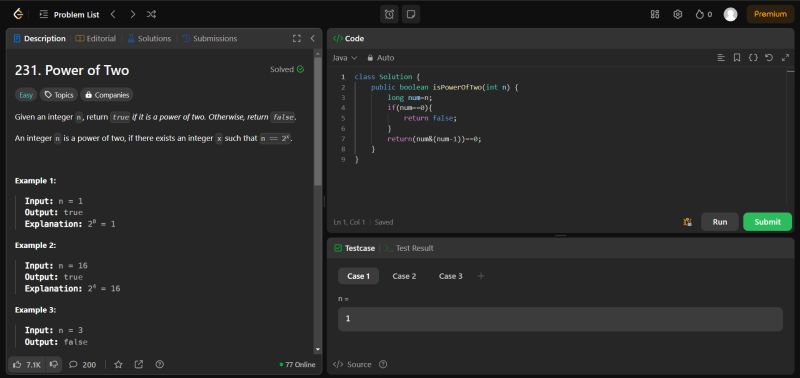Open settings gear icon
This screenshot has width=800, height=378.
tap(678, 14)
